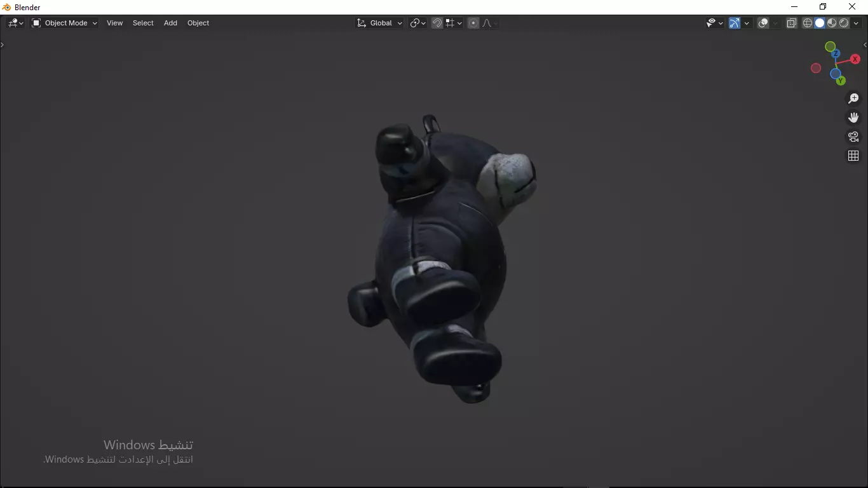The image size is (868, 488).
Task: Switch to solid viewport shading
Action: click(820, 23)
